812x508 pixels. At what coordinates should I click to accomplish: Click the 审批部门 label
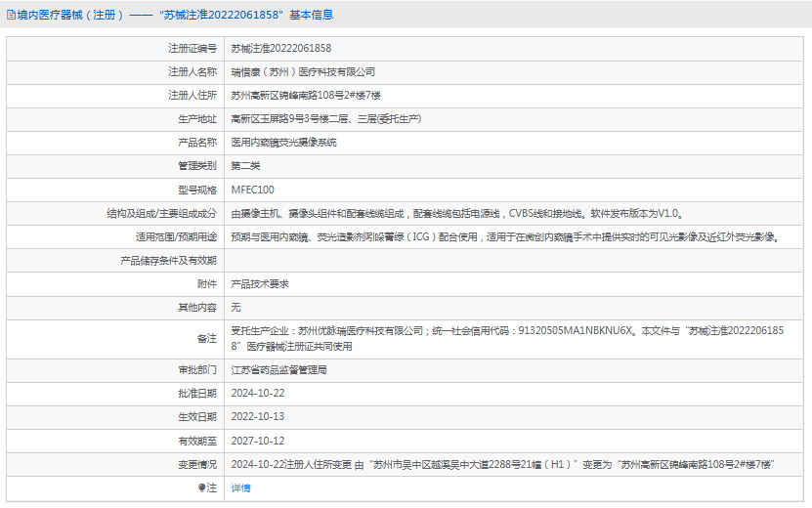coord(197,369)
